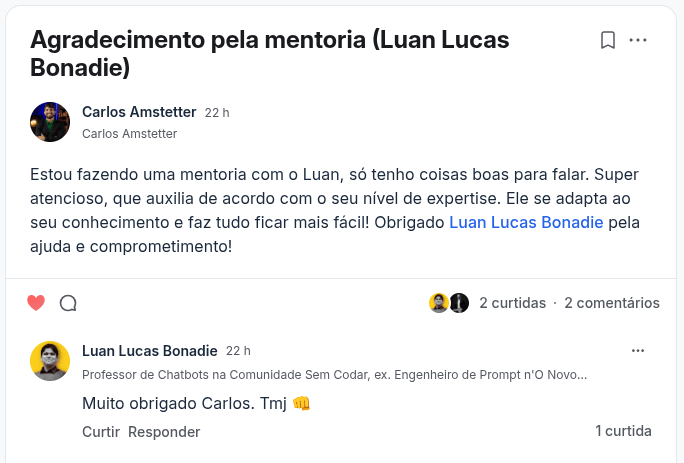Screen dimensions: 684x463
Task: Open the "2 comentários" count
Action: [x=611, y=303]
